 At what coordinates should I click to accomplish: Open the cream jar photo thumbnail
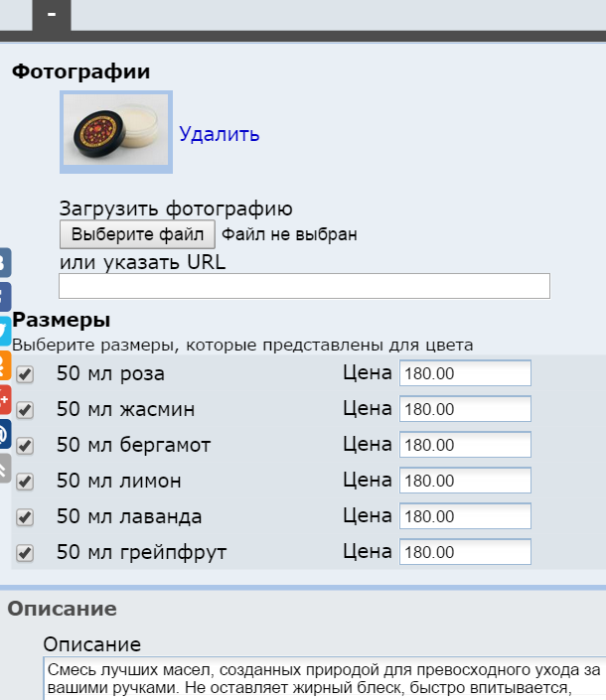pos(116,132)
